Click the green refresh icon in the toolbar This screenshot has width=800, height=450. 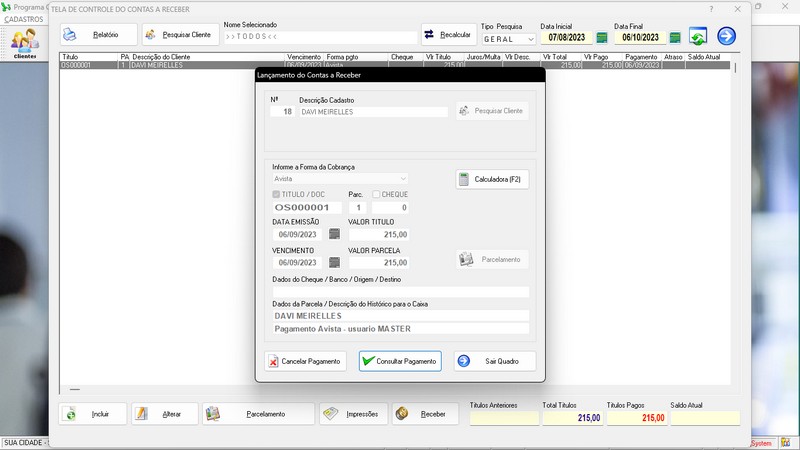697,36
